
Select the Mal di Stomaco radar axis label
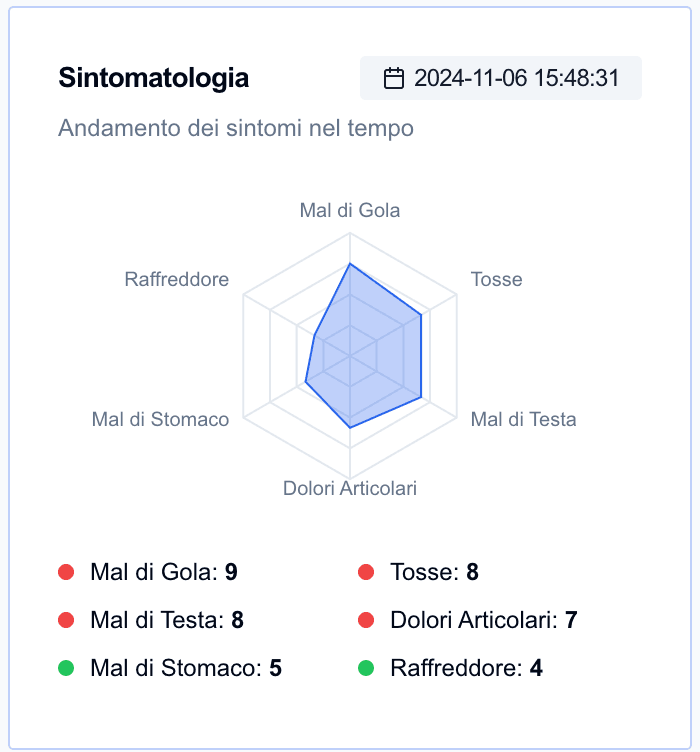160,419
